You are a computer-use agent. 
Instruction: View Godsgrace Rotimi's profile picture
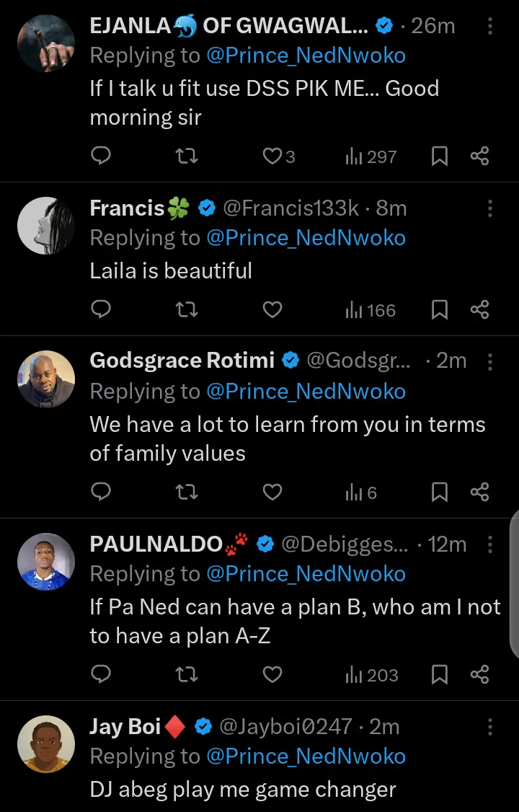(46, 379)
